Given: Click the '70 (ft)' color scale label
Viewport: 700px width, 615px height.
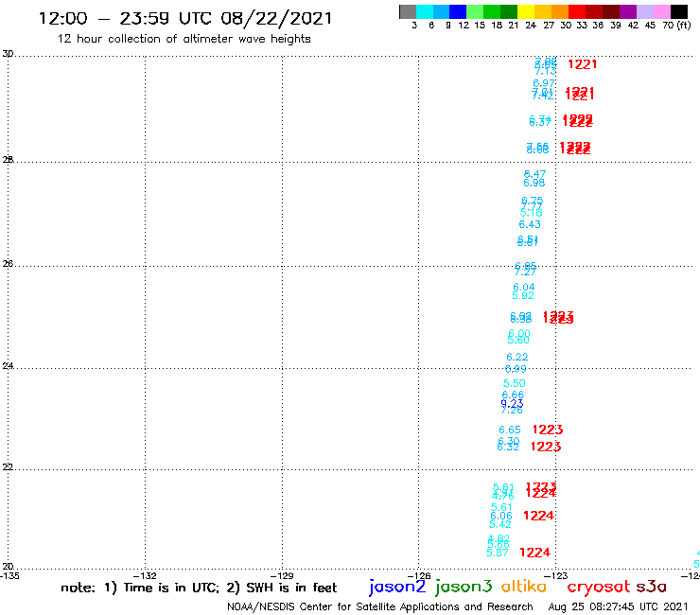Looking at the screenshot, I should (676, 26).
